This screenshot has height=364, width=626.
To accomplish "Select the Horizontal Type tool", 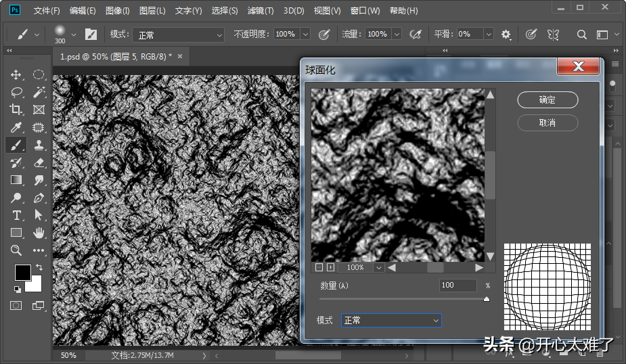I will click(x=16, y=215).
